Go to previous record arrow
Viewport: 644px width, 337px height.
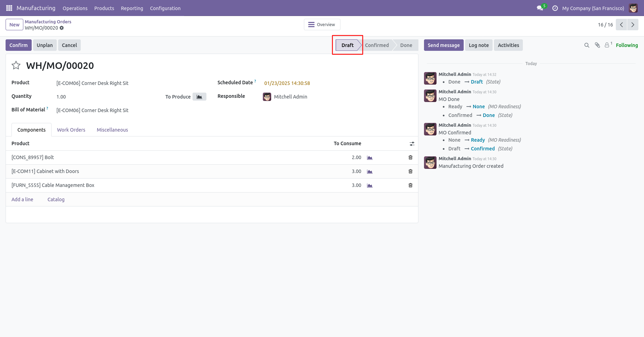point(621,25)
